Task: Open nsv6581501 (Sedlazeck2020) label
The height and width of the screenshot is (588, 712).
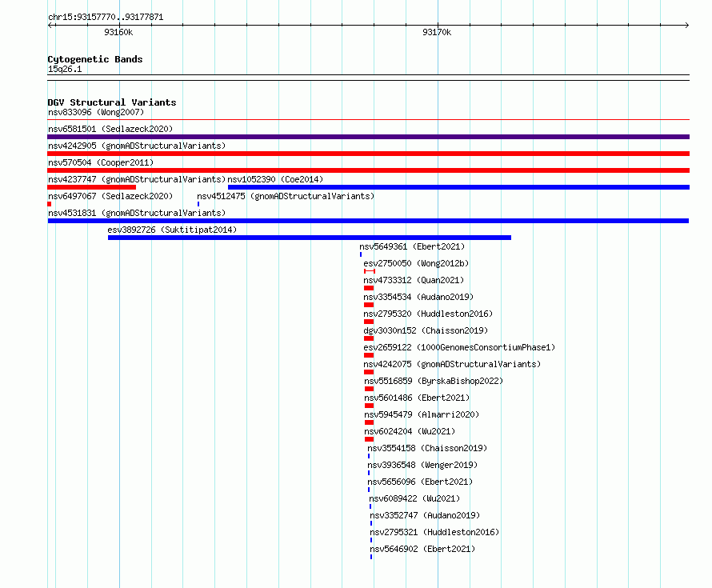Action: point(110,129)
